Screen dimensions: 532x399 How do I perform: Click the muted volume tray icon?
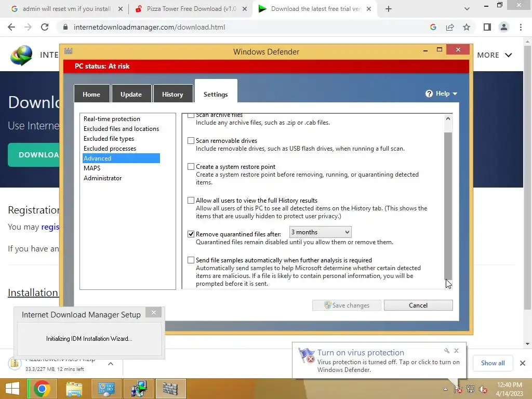tap(483, 389)
